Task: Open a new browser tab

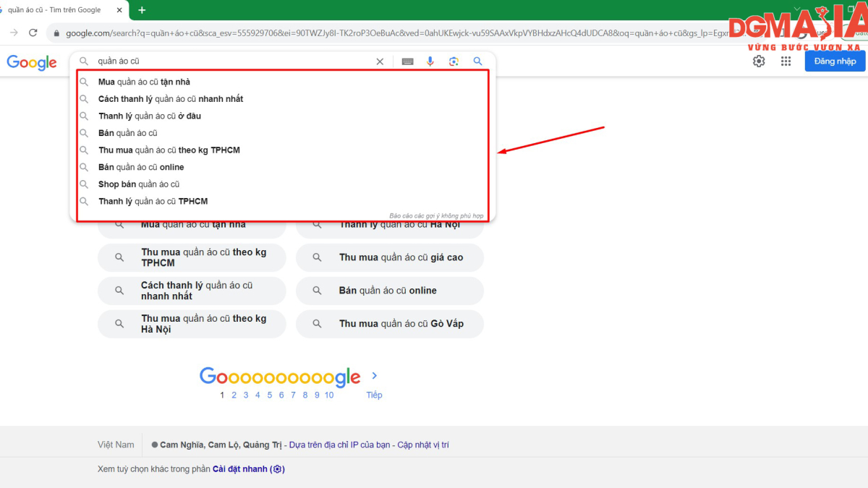Action: pyautogui.click(x=142, y=10)
